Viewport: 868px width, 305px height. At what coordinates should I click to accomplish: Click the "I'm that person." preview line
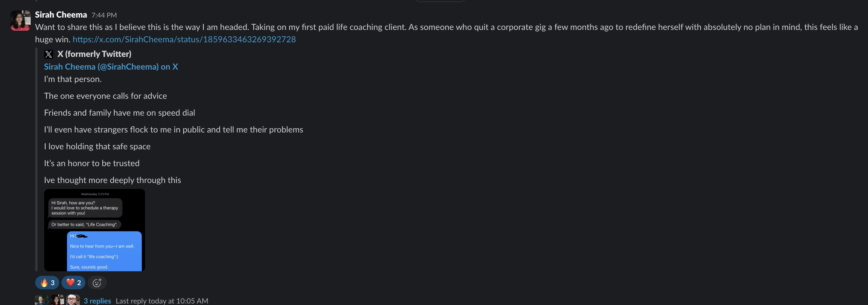[x=73, y=79]
